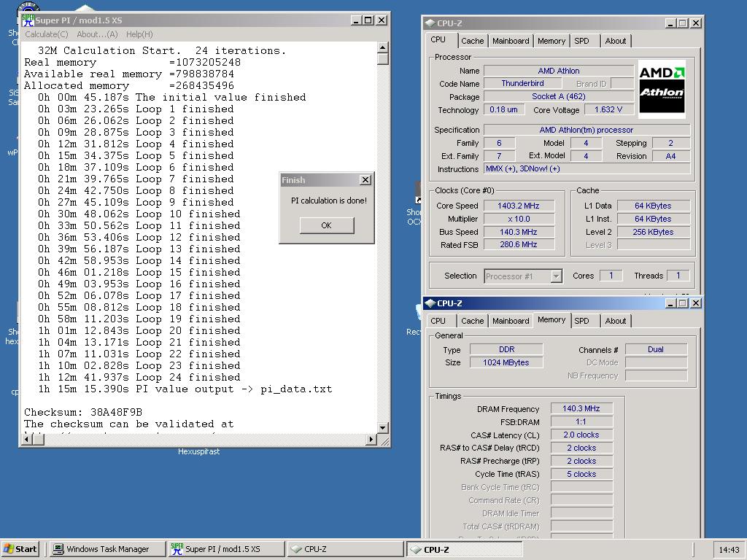Select Hexuspifast desktop icon label
The height and width of the screenshot is (560, 747).
(198, 451)
